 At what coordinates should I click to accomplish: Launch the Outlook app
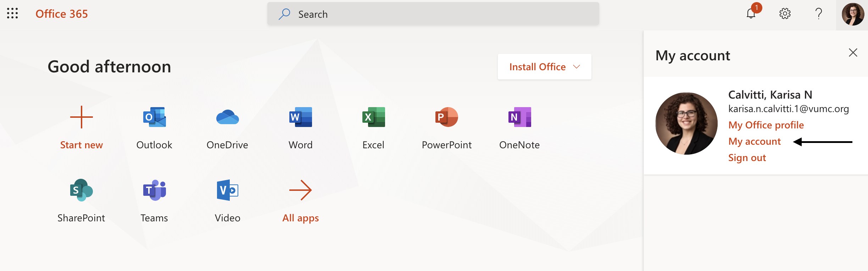154,117
